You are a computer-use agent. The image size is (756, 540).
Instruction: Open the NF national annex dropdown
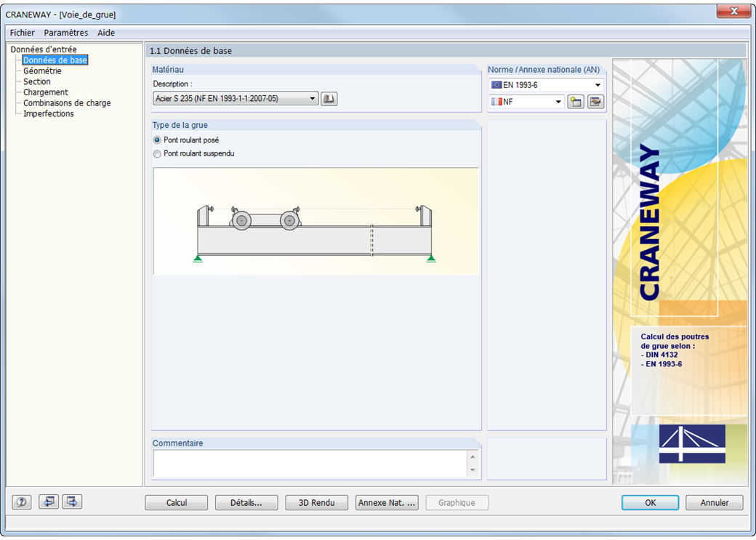click(526, 102)
